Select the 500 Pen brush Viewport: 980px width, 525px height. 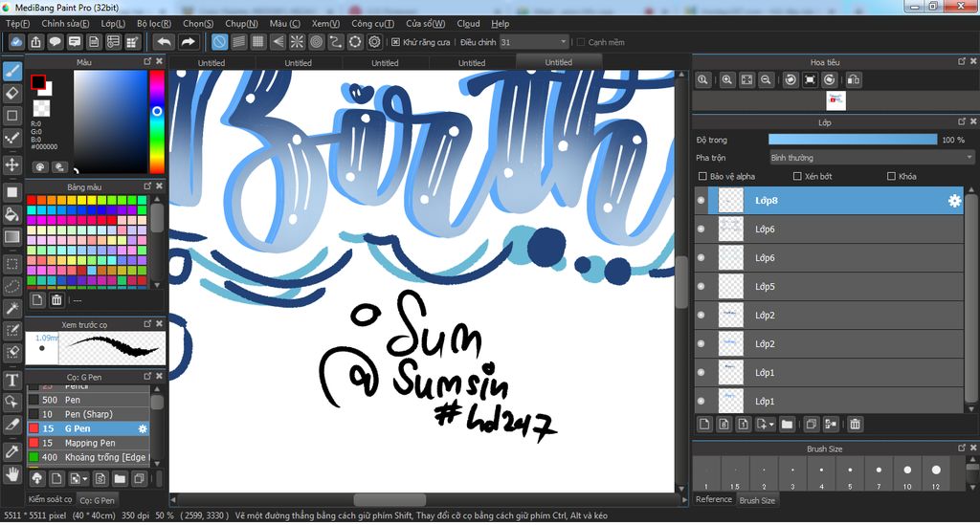point(87,400)
